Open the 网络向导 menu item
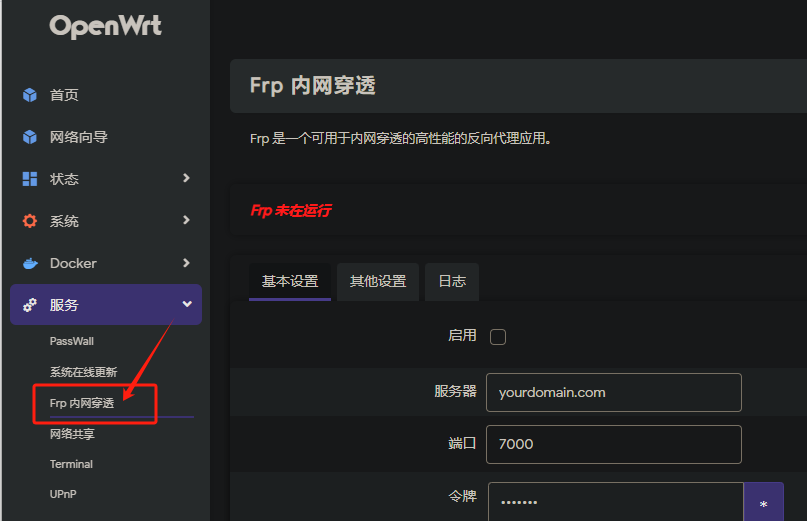 tap(79, 137)
